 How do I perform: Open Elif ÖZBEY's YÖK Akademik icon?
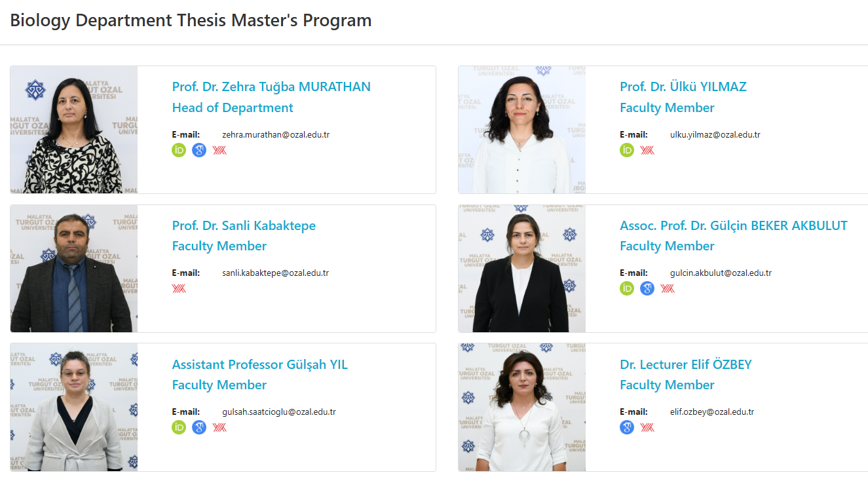[647, 427]
